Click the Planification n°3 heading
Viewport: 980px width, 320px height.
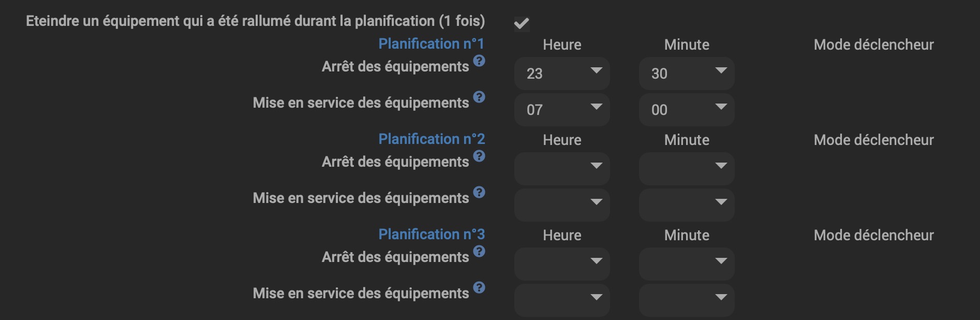431,235
